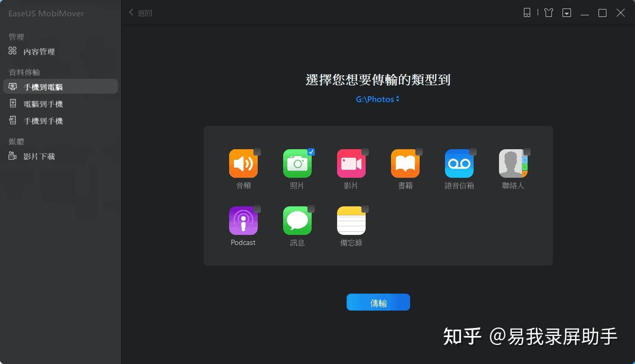The width and height of the screenshot is (635, 364).
Task: Click the 備忘錄 label text
Action: point(351,243)
